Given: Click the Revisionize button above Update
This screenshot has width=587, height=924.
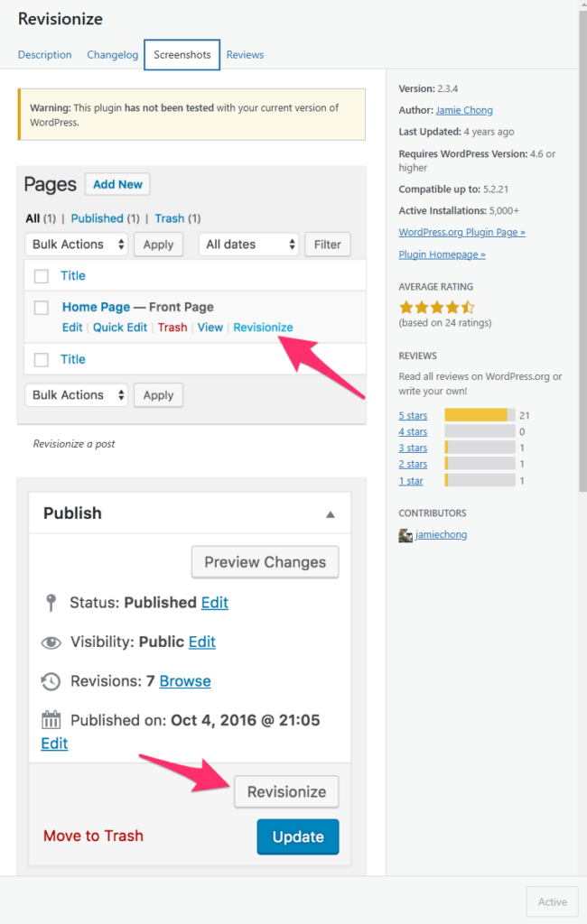Looking at the screenshot, I should pos(286,792).
